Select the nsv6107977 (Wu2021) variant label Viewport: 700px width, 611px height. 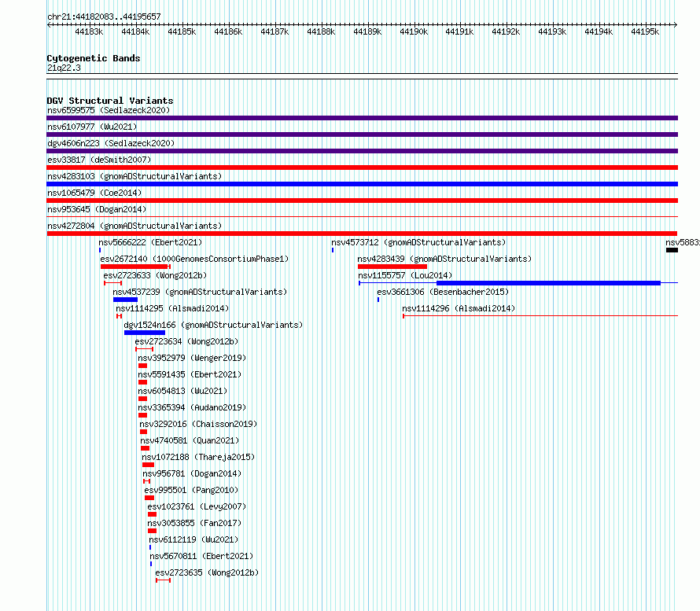click(x=92, y=127)
